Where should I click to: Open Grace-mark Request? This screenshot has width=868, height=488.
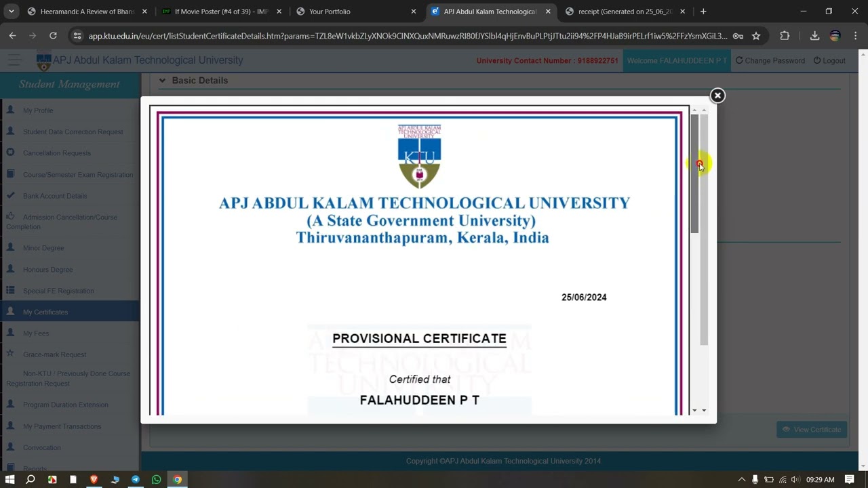[54, 354]
